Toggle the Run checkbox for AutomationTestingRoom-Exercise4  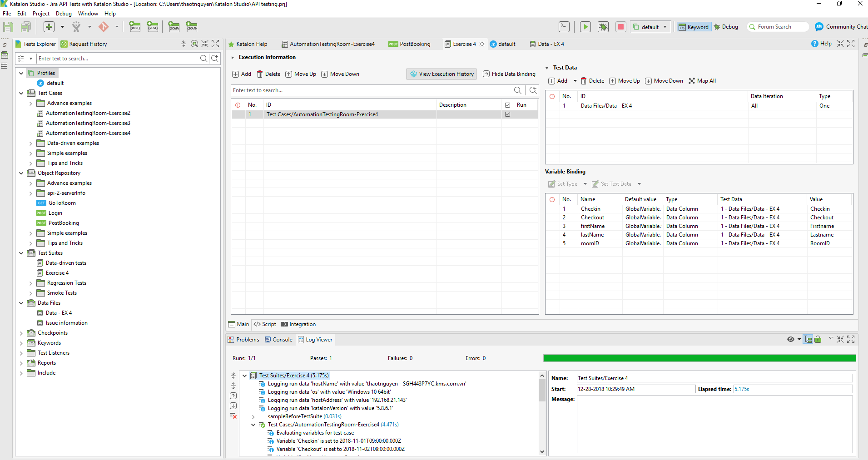[507, 114]
